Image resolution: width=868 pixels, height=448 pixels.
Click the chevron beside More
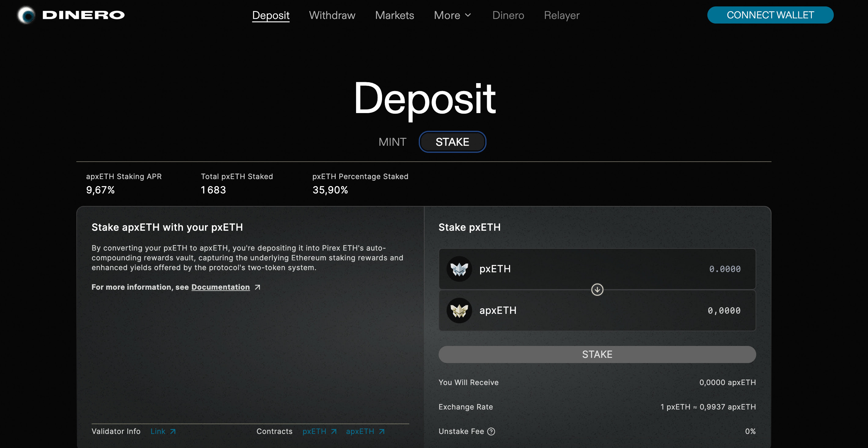point(468,15)
